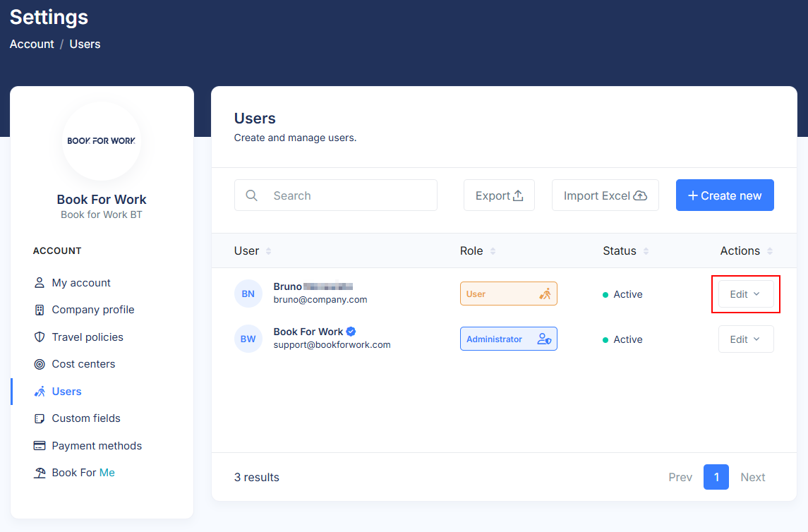Open Edit dropdown for Bruno

pyautogui.click(x=746, y=294)
